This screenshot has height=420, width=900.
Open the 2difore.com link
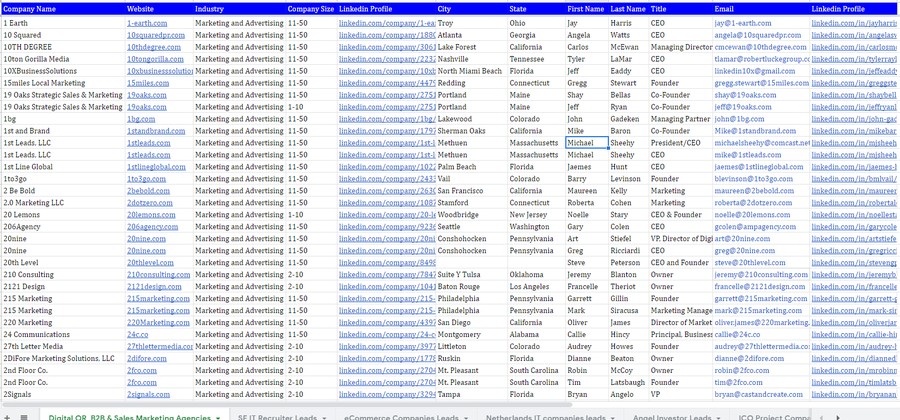(x=147, y=359)
